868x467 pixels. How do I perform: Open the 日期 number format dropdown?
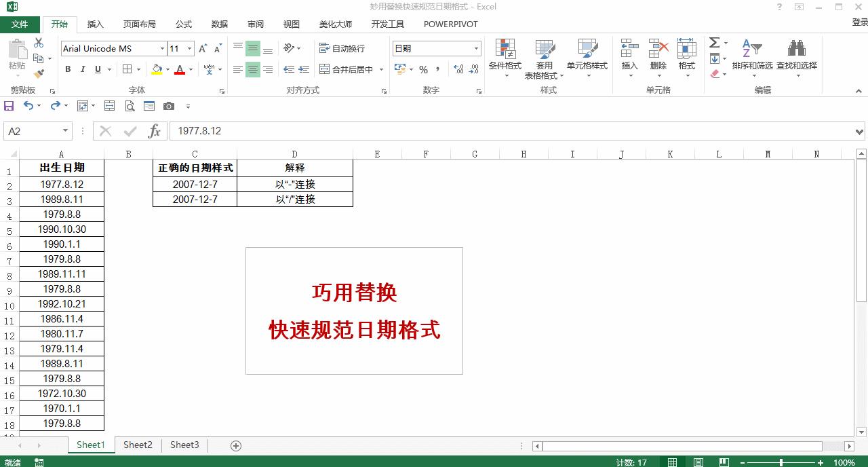(477, 48)
